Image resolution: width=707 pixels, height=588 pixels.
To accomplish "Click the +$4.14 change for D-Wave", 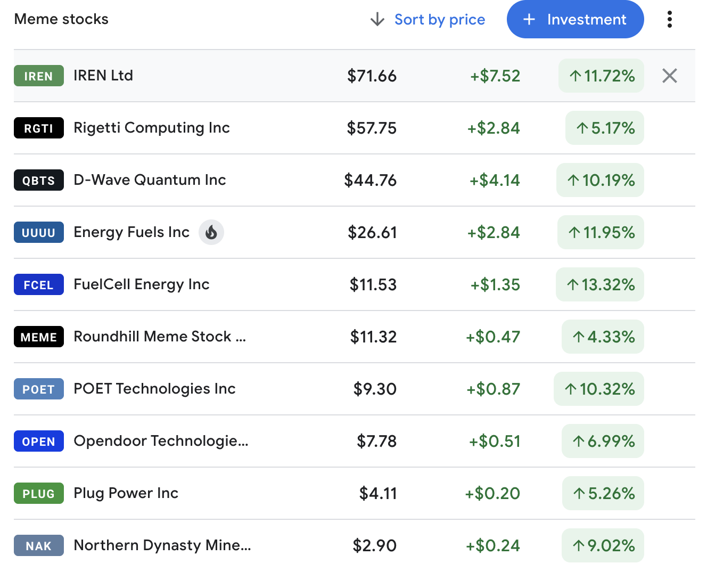I will coord(495,180).
